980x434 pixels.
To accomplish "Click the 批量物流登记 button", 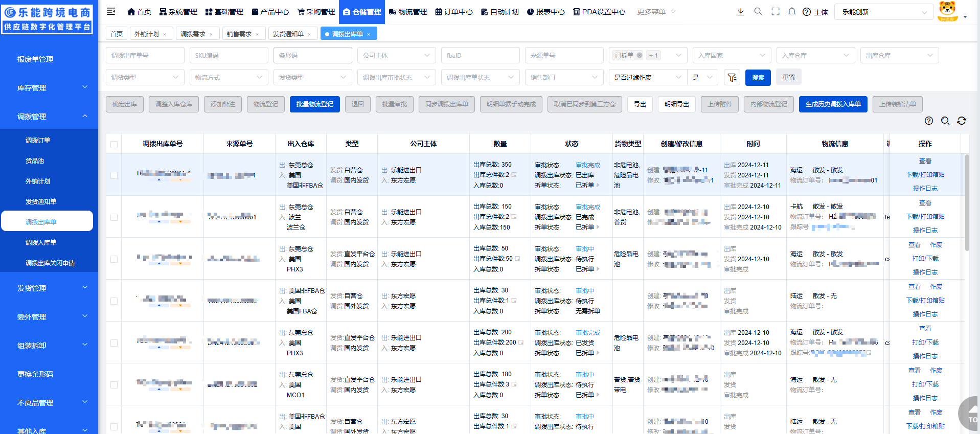I will pos(315,104).
